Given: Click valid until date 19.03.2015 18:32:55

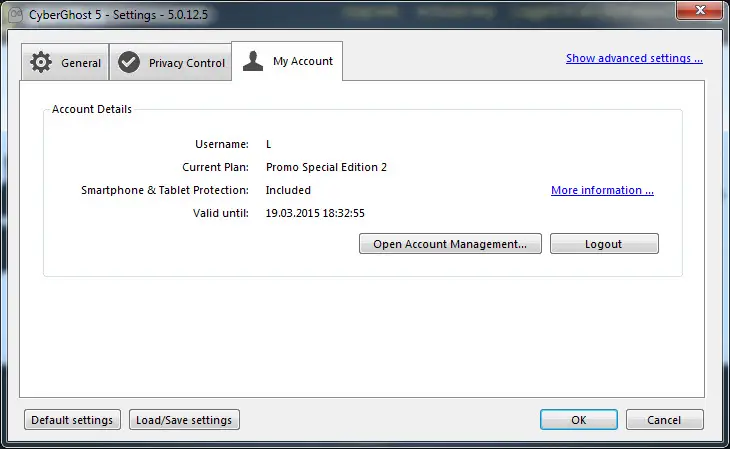Looking at the screenshot, I should tap(315, 213).
